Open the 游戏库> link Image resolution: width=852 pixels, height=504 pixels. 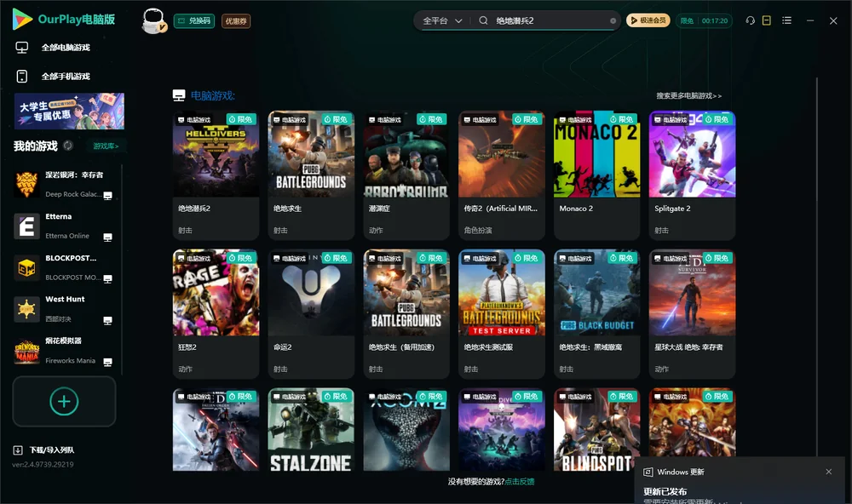click(106, 146)
